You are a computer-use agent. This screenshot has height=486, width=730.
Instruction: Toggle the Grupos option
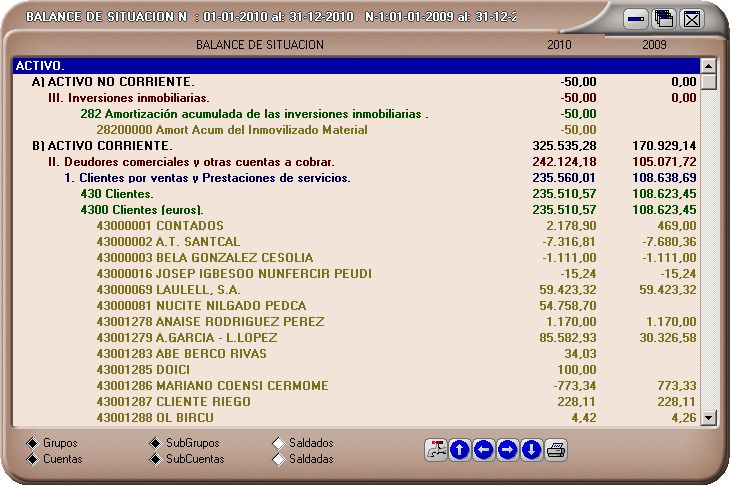coord(31,443)
